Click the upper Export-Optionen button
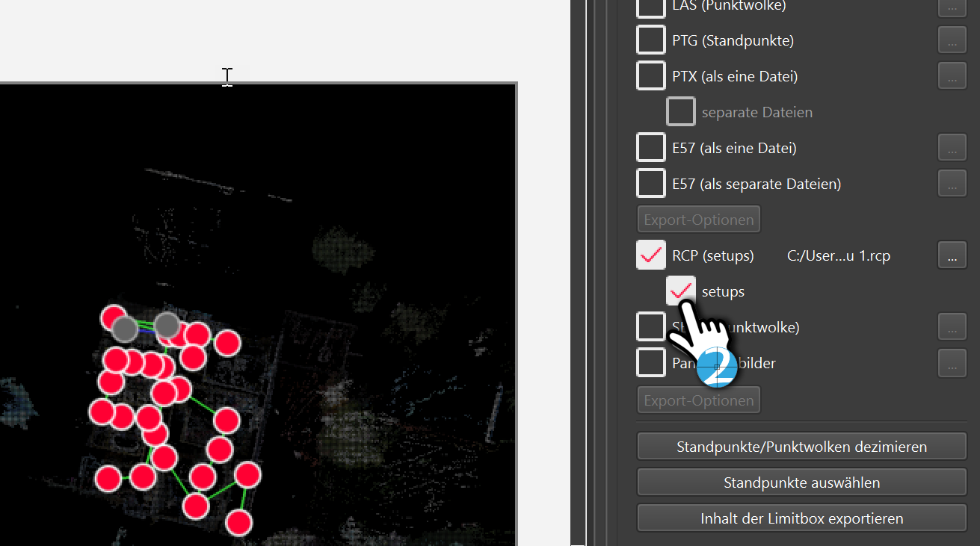The height and width of the screenshot is (546, 980). (698, 219)
